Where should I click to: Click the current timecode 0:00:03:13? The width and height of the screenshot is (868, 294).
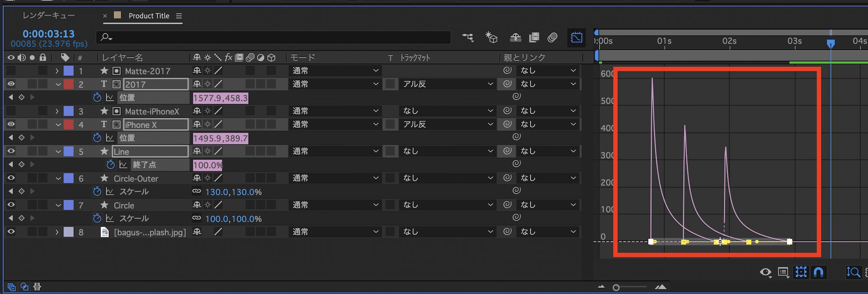[x=49, y=34]
